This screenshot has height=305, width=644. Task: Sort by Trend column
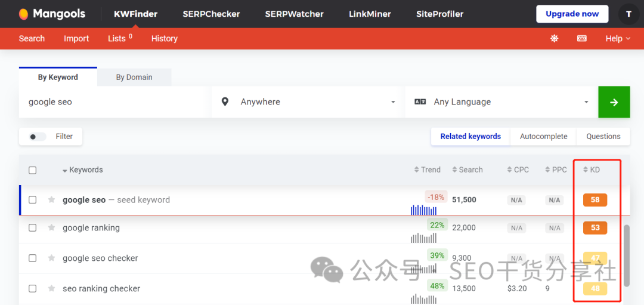tap(427, 170)
